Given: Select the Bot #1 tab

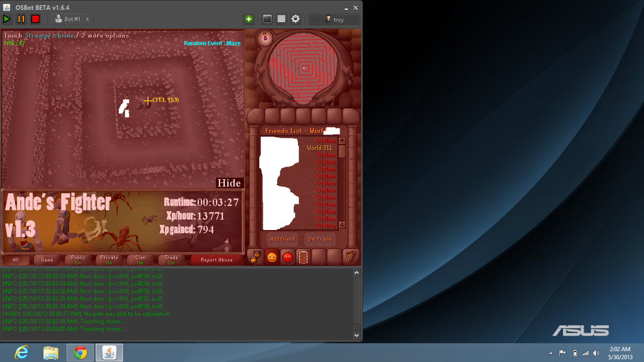Looking at the screenshot, I should coord(69,19).
